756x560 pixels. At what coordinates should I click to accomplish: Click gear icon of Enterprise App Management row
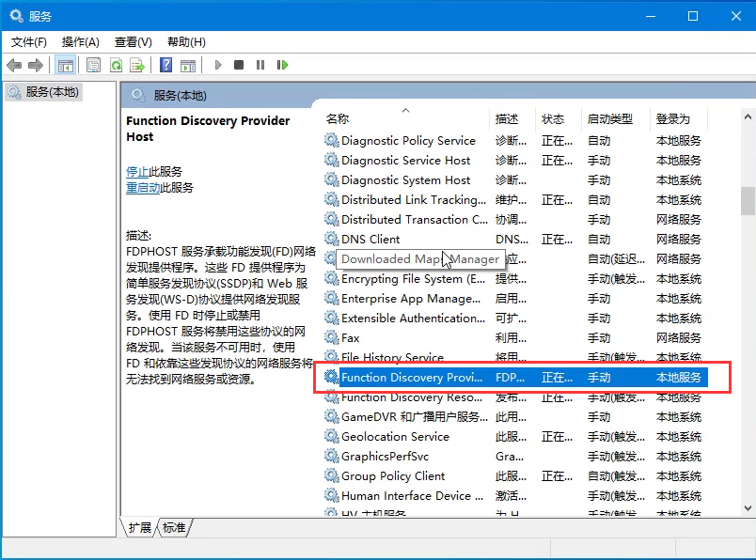332,298
